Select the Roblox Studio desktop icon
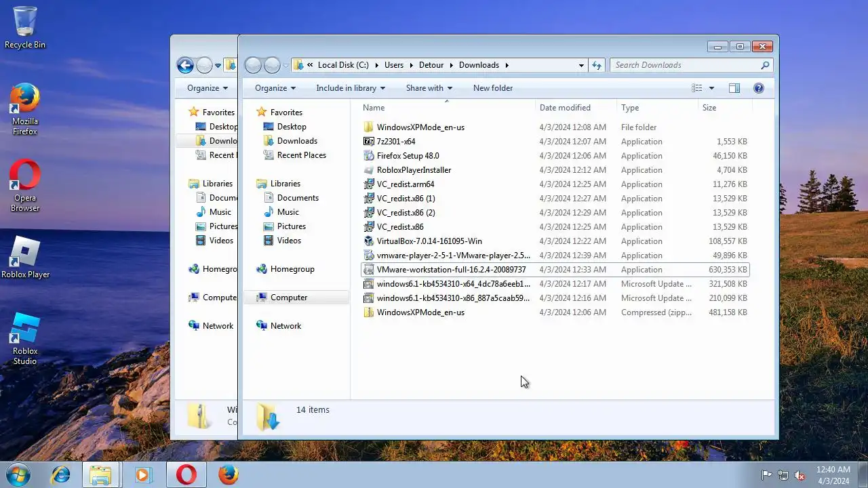 (25, 339)
